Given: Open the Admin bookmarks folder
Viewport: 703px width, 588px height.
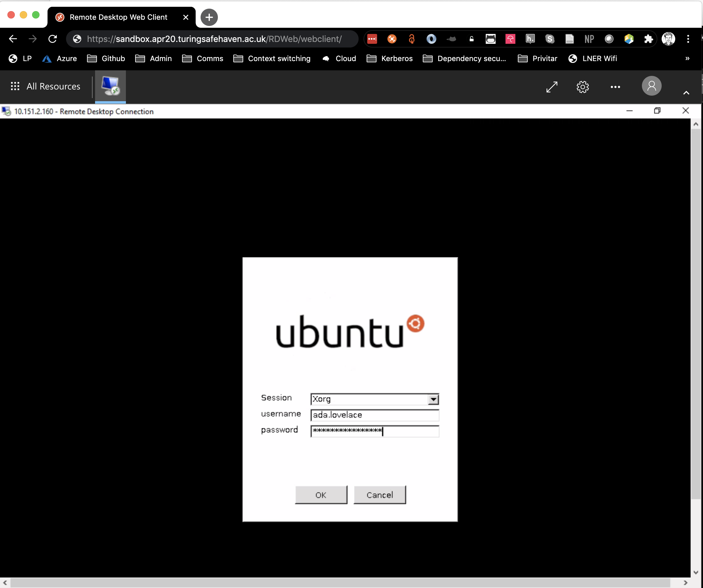Looking at the screenshot, I should point(153,59).
